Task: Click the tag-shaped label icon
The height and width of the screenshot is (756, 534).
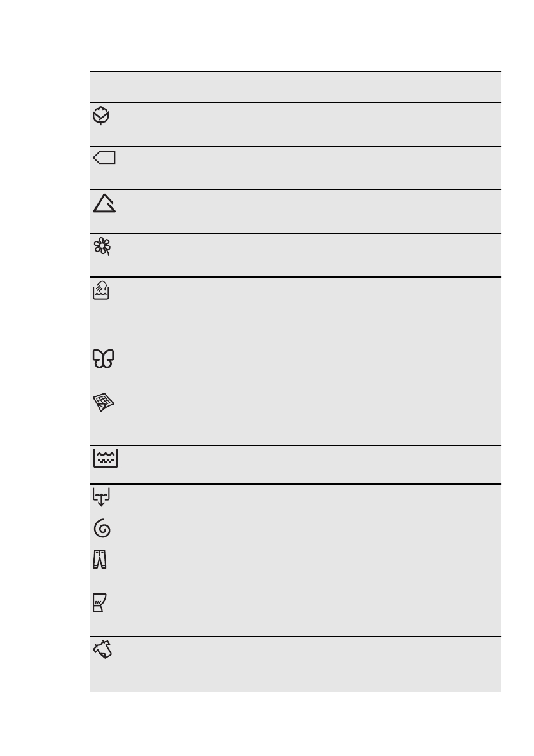Action: point(104,158)
